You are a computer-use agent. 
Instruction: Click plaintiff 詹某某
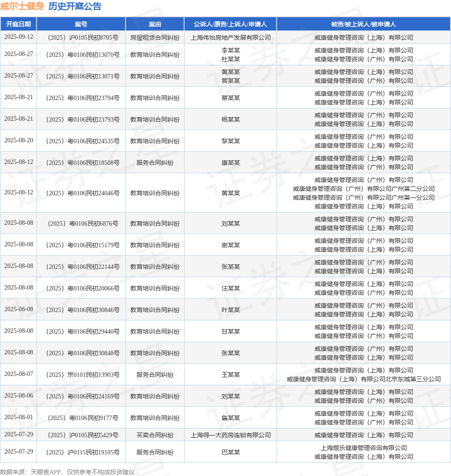(230, 417)
